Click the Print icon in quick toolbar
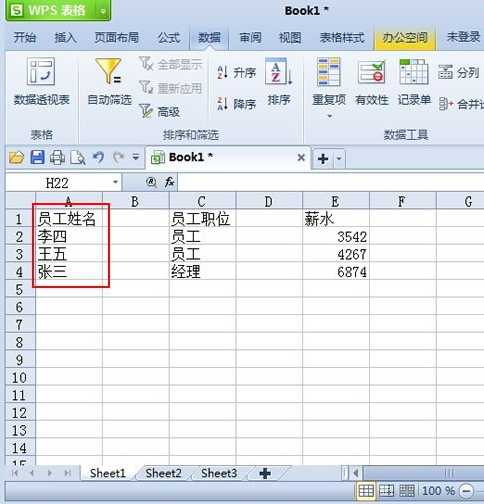484x504 pixels. pos(57,157)
